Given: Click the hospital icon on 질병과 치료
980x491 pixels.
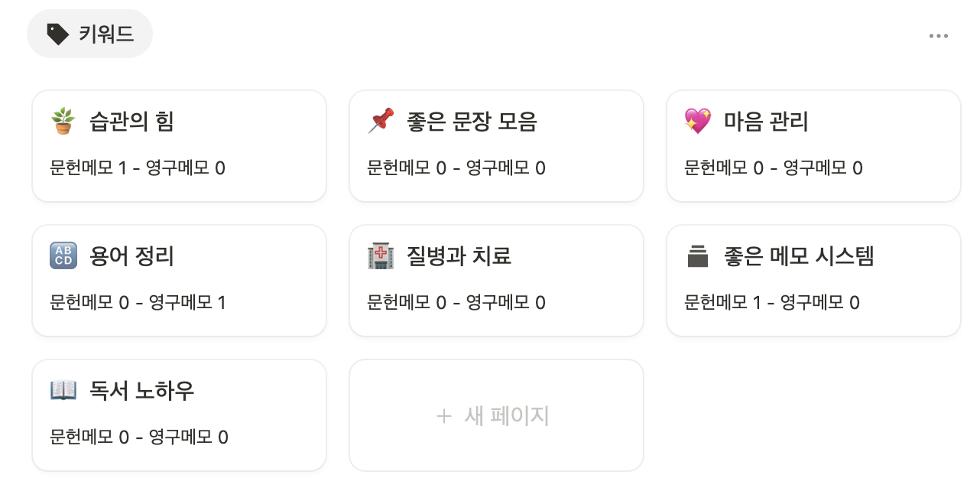Looking at the screenshot, I should tap(381, 256).
